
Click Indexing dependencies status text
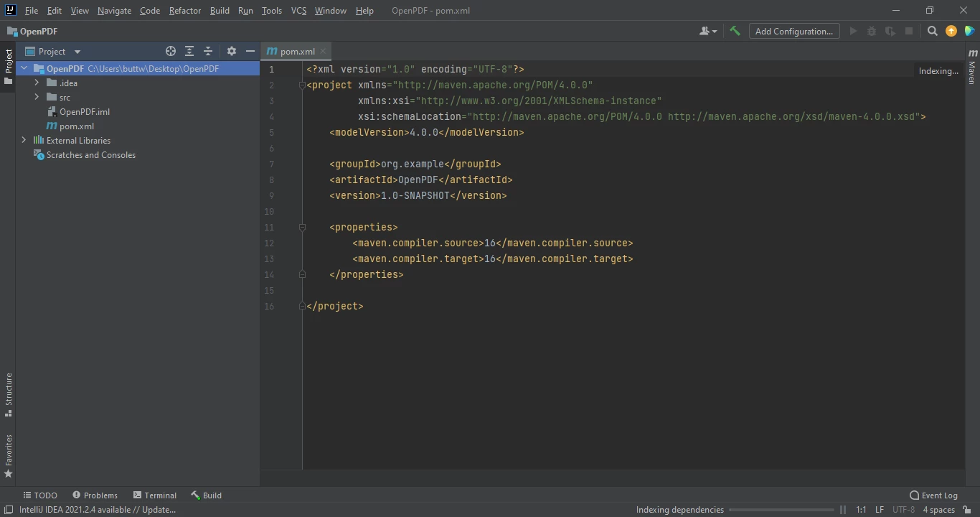coord(680,510)
